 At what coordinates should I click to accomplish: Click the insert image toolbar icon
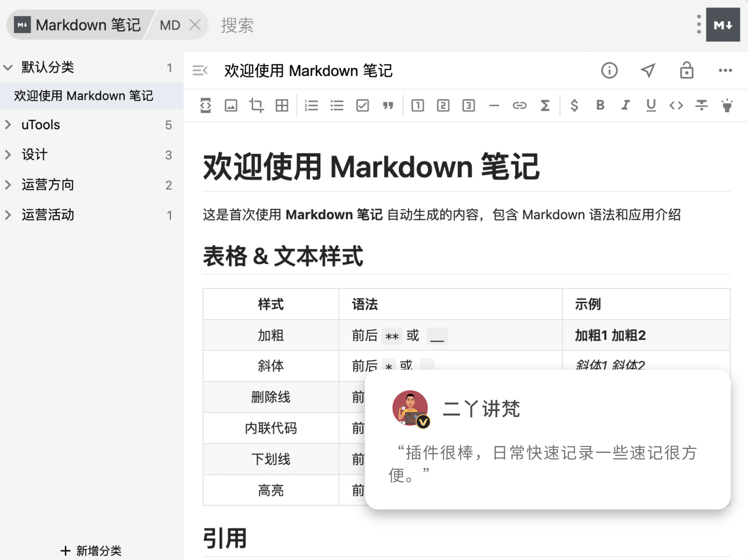pos(231,105)
